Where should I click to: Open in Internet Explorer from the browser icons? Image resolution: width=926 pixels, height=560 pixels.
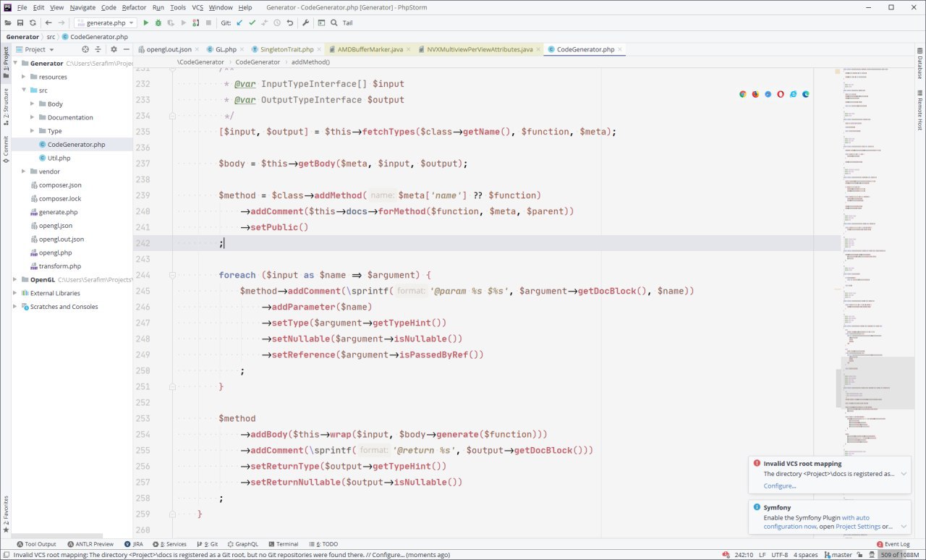click(x=793, y=94)
